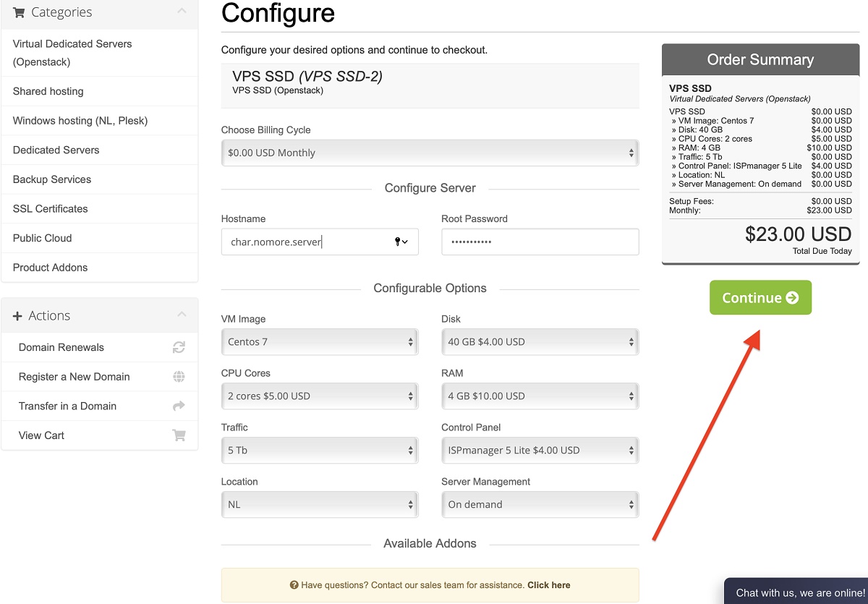Click the View Cart shopping cart icon
Viewport: 868px width, 604px height.
click(x=179, y=435)
